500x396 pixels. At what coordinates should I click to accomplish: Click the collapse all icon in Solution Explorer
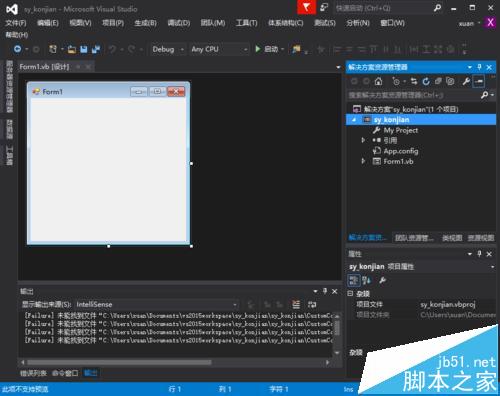tap(438, 81)
